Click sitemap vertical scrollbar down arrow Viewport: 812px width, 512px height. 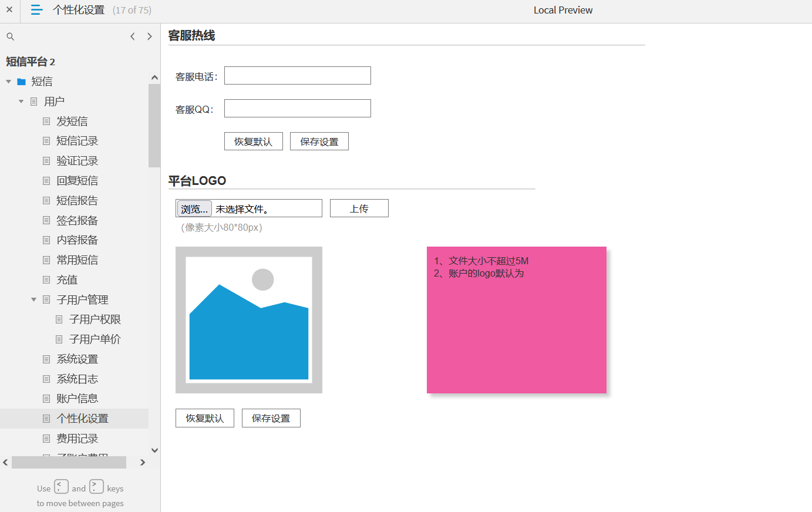pos(154,450)
